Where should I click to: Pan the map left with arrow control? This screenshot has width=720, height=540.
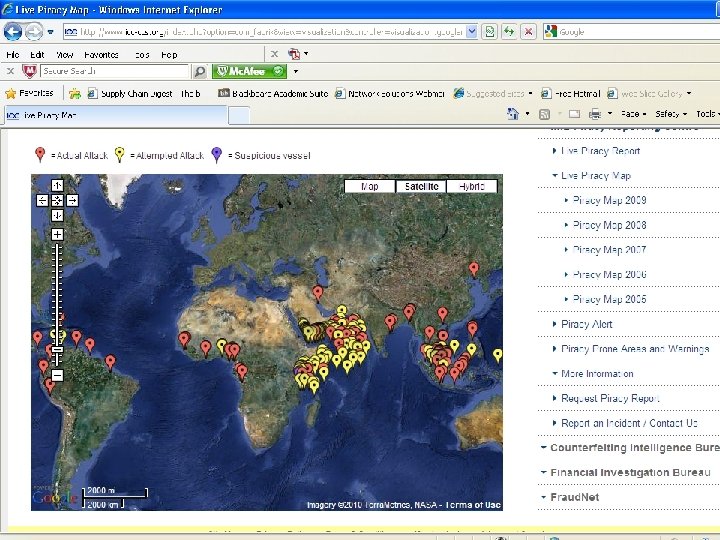(42, 200)
